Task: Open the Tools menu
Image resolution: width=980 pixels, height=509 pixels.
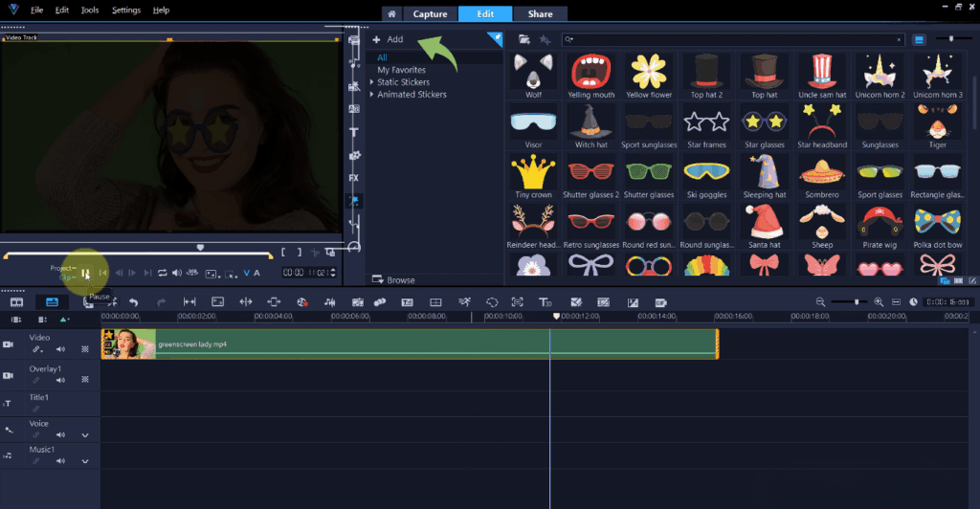Action: [x=90, y=10]
